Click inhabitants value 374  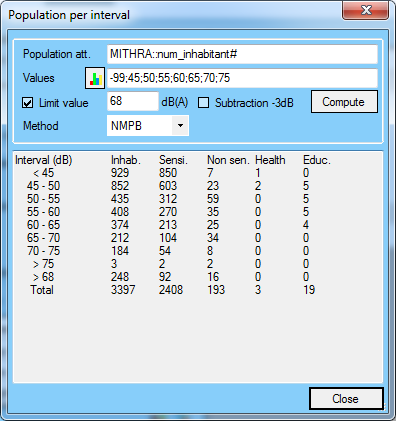point(120,225)
